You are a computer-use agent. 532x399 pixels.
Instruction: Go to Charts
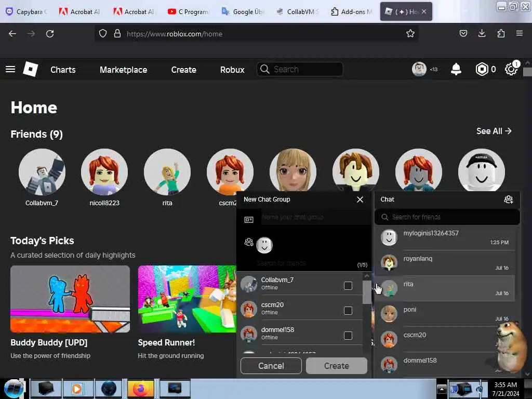63,70
